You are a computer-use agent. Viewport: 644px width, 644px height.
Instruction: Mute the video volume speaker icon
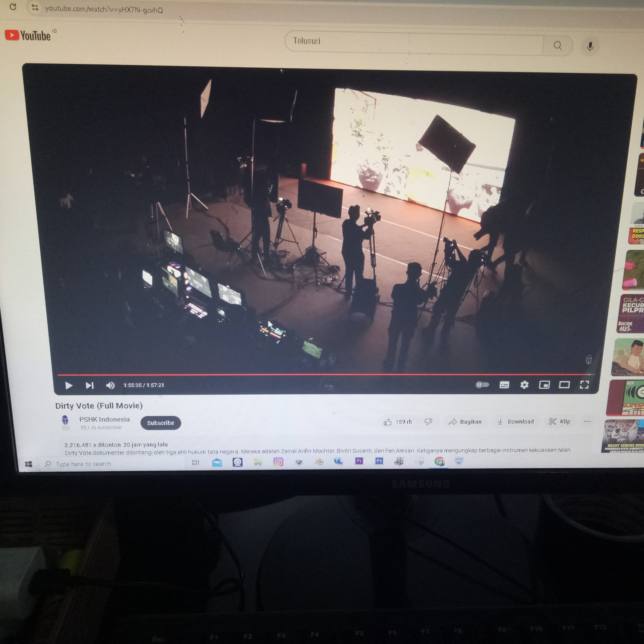(110, 386)
